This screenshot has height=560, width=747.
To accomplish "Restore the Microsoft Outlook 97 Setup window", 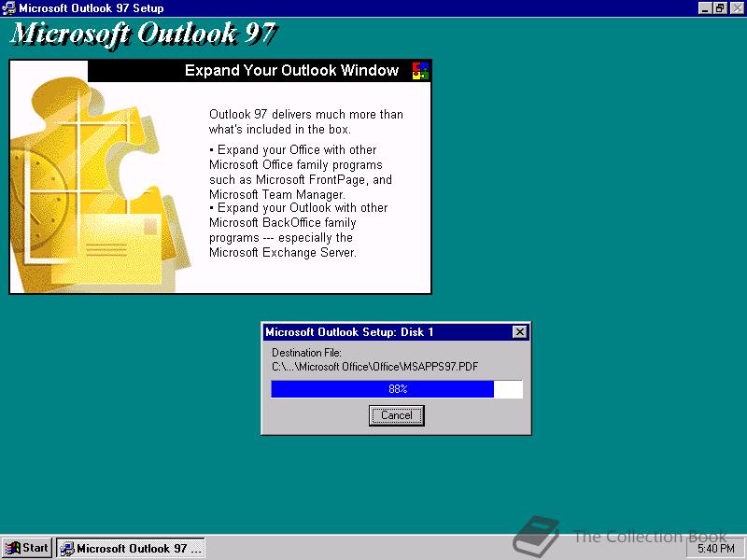I will coord(720,8).
